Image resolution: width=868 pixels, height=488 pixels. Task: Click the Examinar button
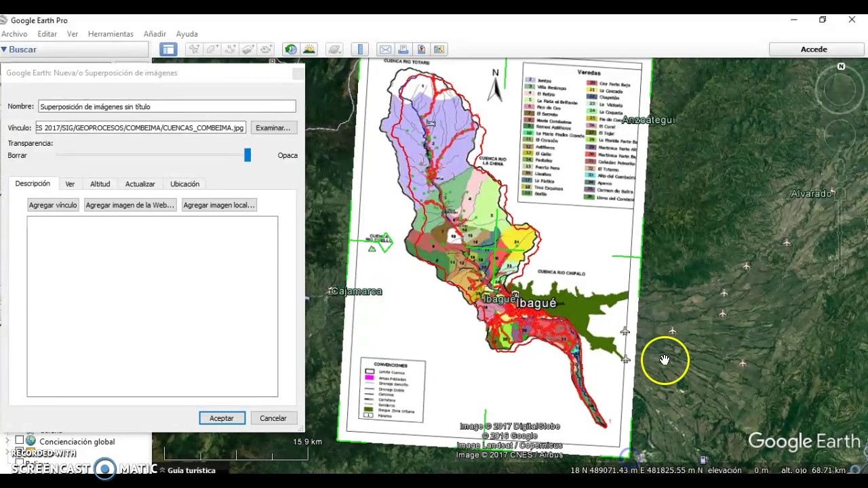point(273,127)
